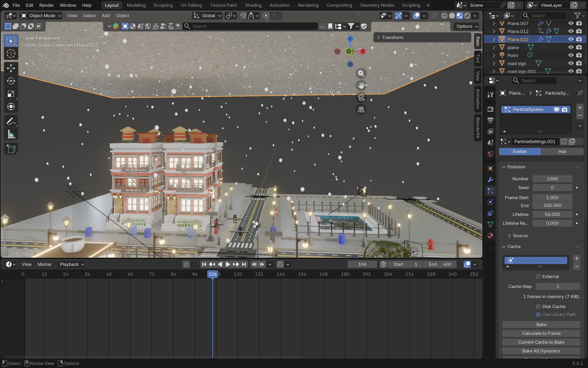588x368 pixels.
Task: Hide Plane.012 with its eye icon
Action: (x=571, y=31)
